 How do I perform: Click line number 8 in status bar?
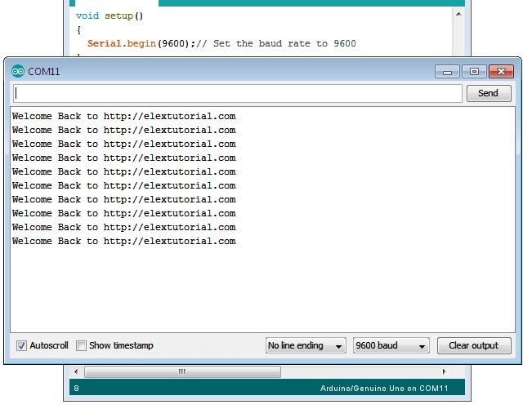point(76,389)
